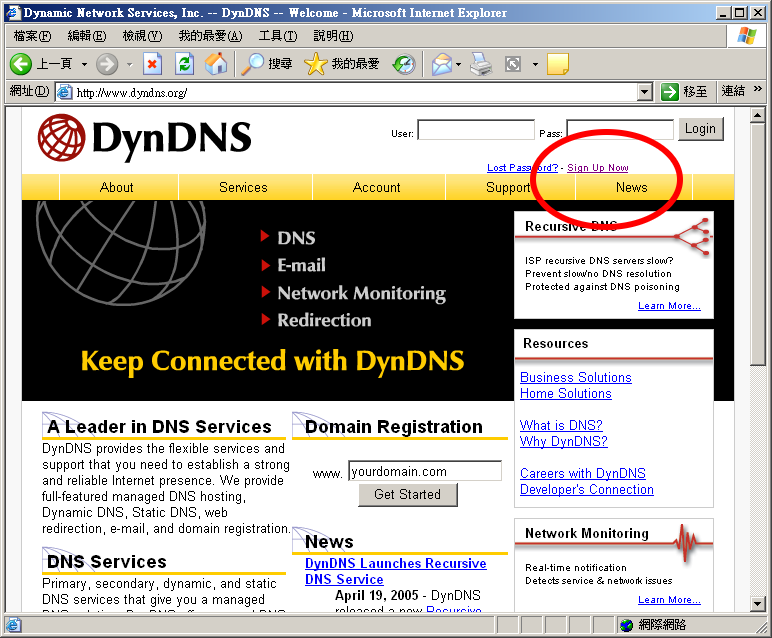772x638 pixels.
Task: Select the Services tab on DynDNS navigation
Action: [243, 187]
